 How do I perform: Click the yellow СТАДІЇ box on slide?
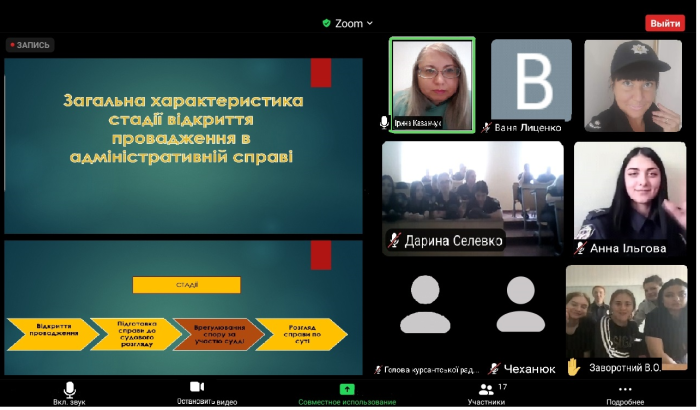[x=186, y=285]
